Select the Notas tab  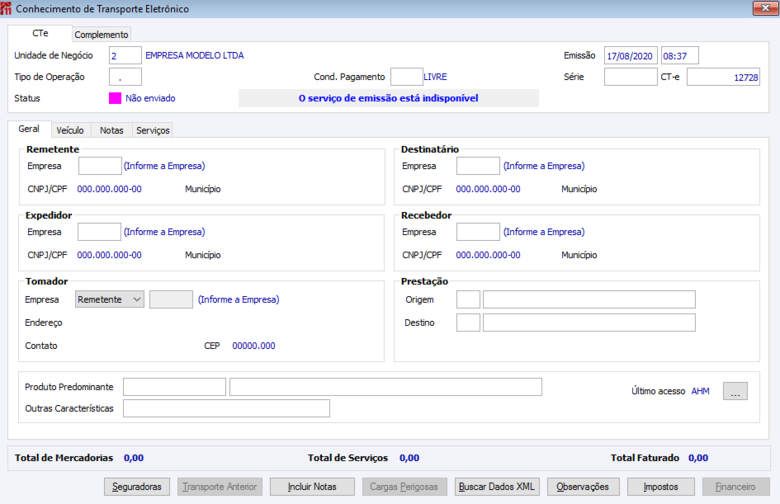111,130
